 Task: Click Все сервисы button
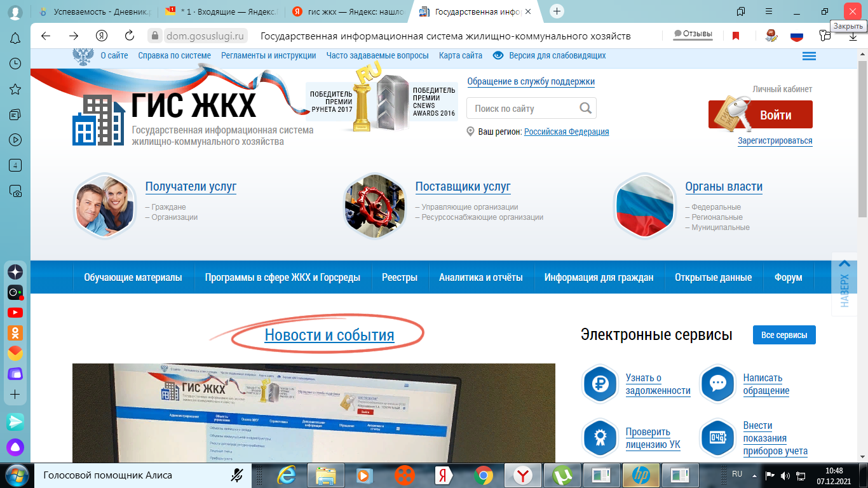[784, 335]
